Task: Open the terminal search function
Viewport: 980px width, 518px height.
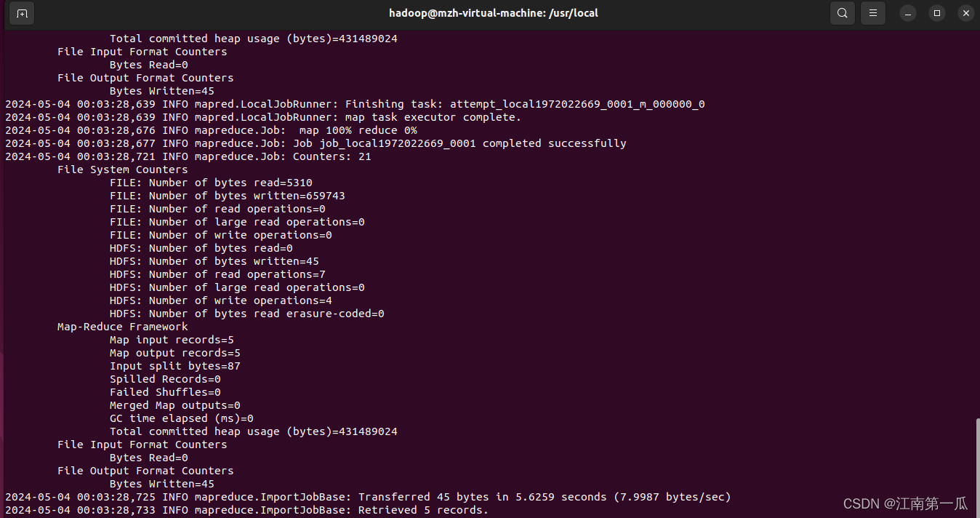Action: (x=842, y=13)
